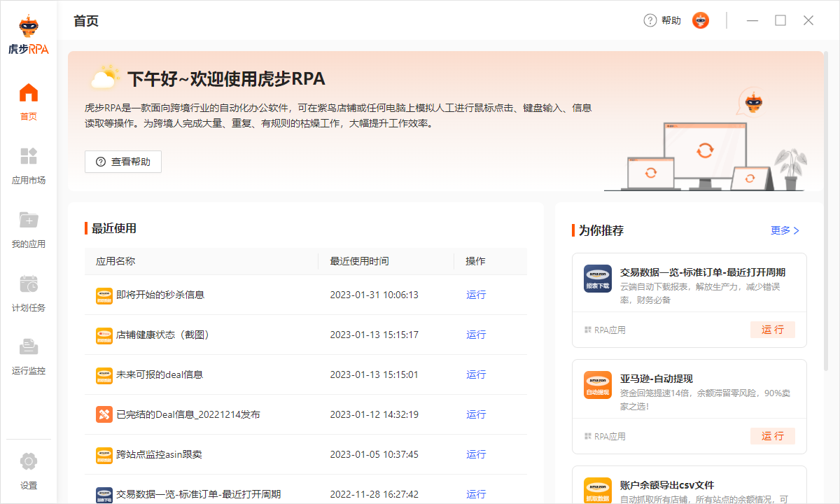Click the 未来可报的deal信息 row name
Image resolution: width=840 pixels, height=504 pixels.
(x=160, y=374)
